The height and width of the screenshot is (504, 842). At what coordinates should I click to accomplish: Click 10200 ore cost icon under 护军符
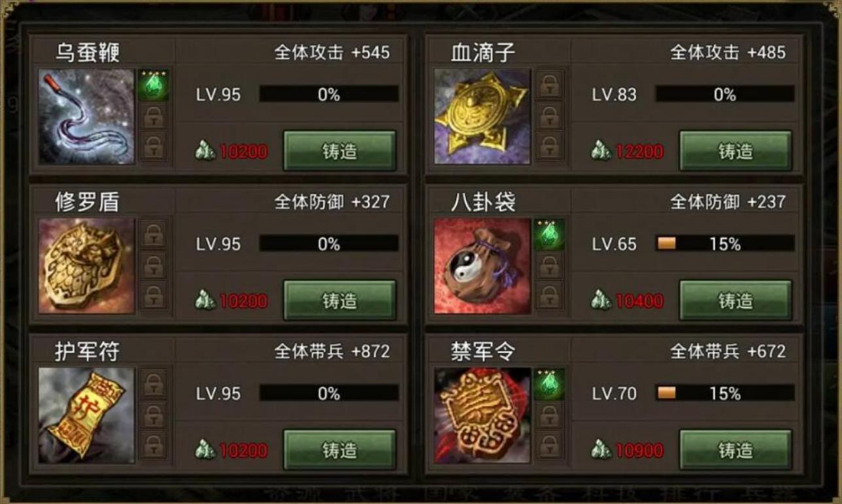205,450
